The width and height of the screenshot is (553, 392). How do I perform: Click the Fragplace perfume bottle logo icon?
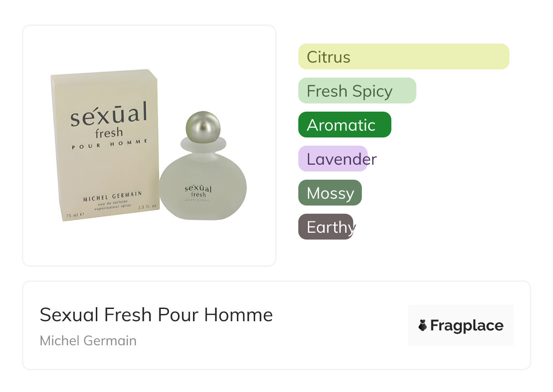(423, 325)
